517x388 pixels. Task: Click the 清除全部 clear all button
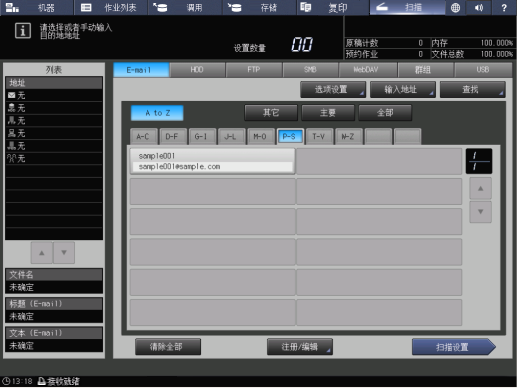coord(168,347)
